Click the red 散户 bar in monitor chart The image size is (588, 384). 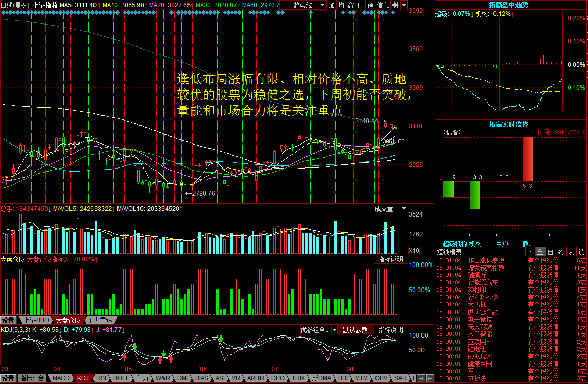pyautogui.click(x=528, y=159)
